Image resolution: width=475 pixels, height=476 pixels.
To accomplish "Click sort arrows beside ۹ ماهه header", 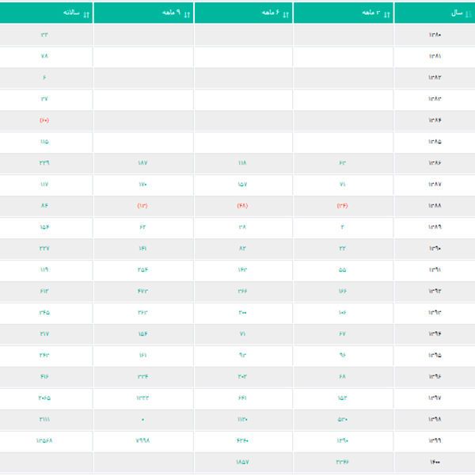I will [x=187, y=13].
